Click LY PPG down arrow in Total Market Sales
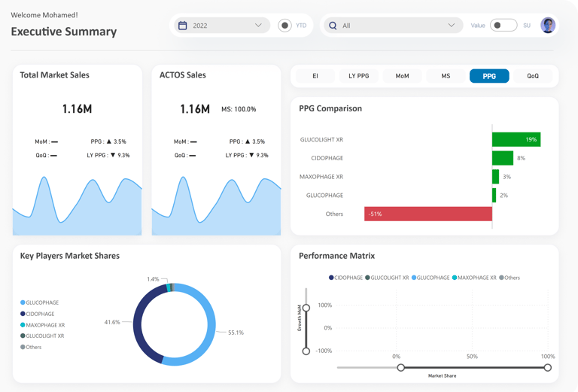 click(113, 155)
